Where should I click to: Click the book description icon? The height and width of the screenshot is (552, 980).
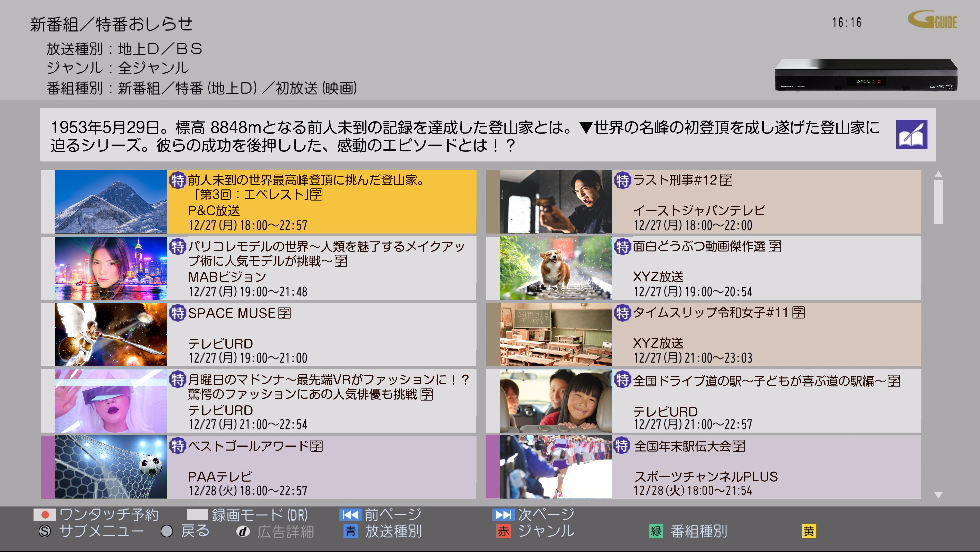[911, 135]
